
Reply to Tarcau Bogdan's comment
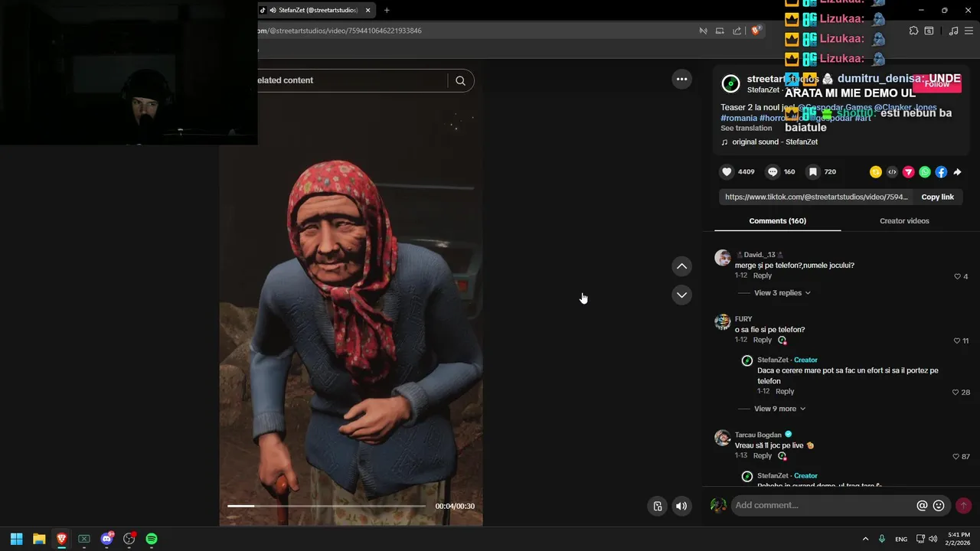pos(762,456)
